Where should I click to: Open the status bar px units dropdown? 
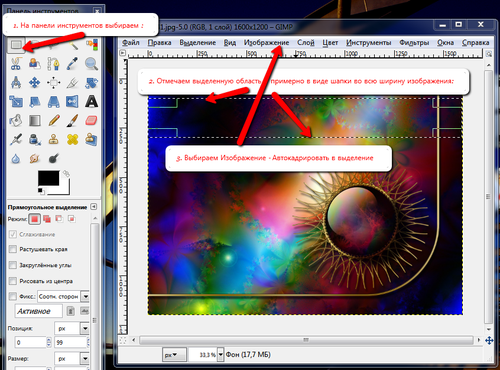tap(174, 355)
